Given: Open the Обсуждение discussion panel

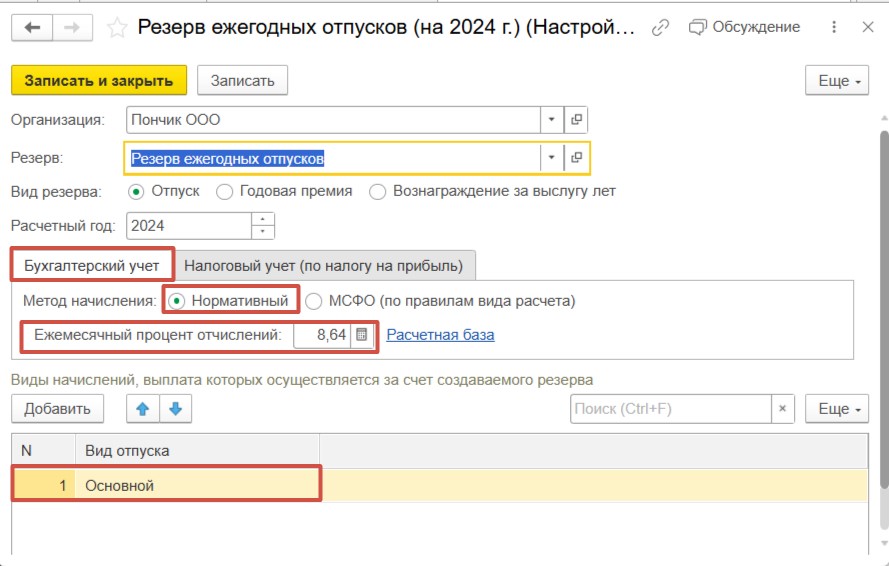Looking at the screenshot, I should [744, 27].
